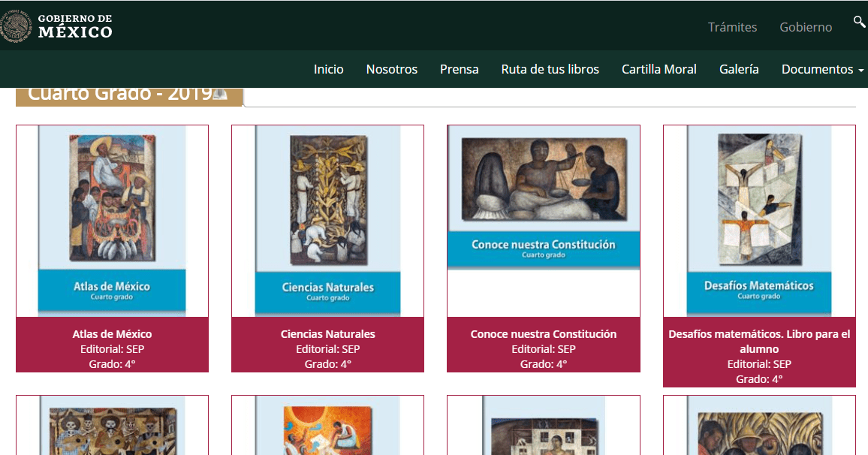Expand the Documentos dropdown menu
Image resolution: width=868 pixels, height=455 pixels.
point(822,69)
